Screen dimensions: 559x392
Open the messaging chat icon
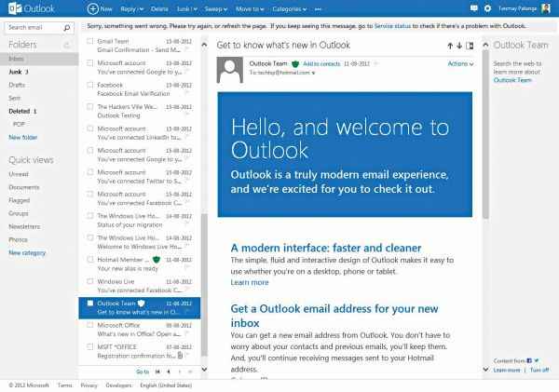(474, 8)
